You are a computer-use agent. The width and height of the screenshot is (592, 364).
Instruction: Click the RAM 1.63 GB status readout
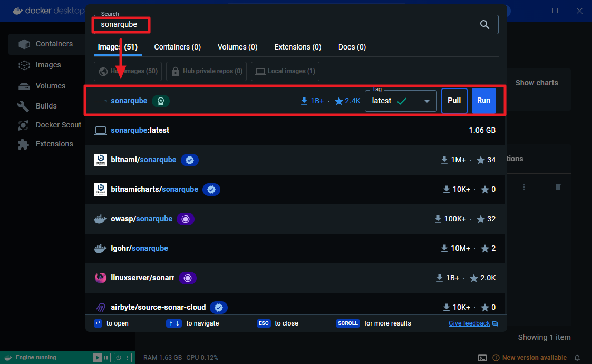(162, 357)
